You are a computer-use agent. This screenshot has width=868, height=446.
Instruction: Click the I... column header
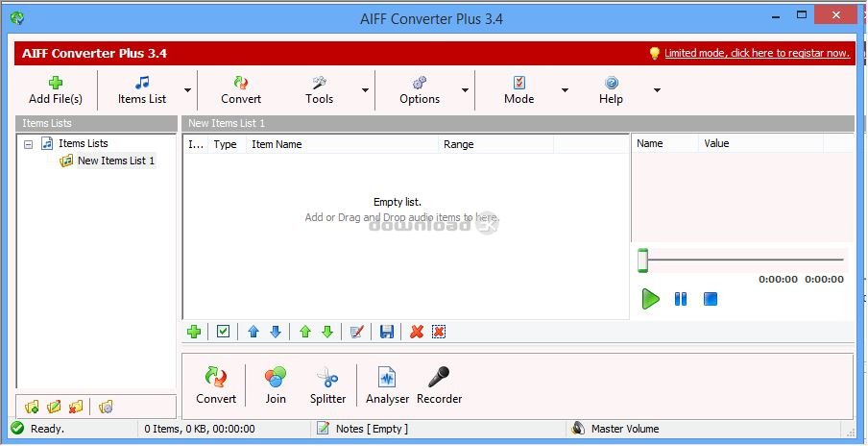[196, 144]
